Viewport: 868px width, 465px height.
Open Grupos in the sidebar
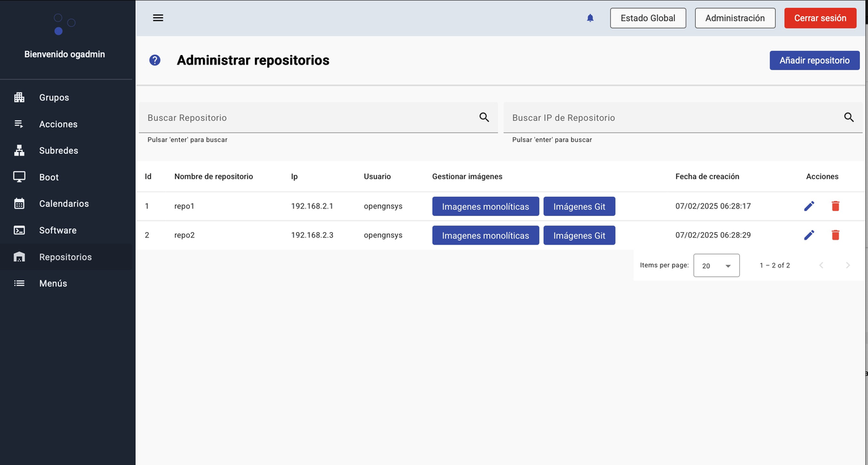tap(54, 98)
